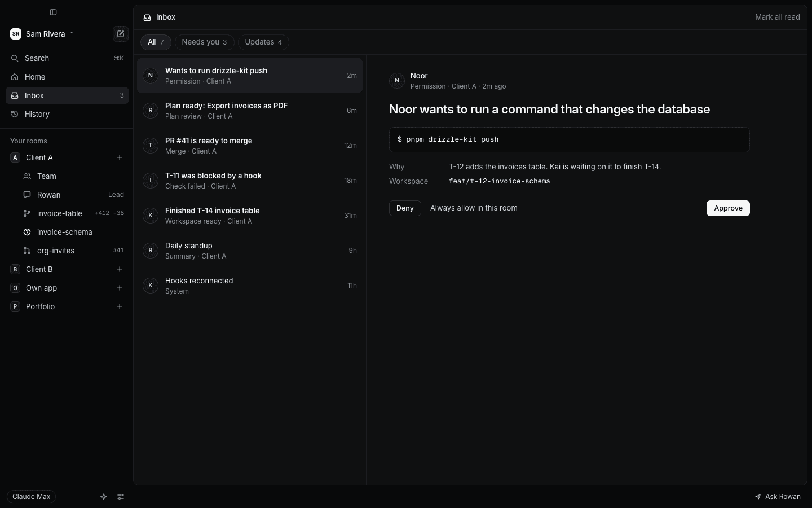This screenshot has height=508, width=812.
Task: Open the Sam Rivera account menu
Action: [42, 34]
